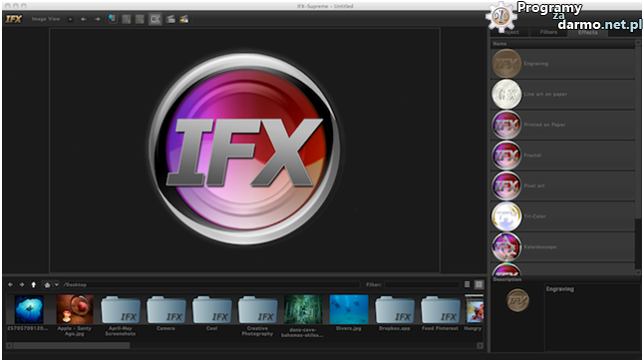This screenshot has height=362, width=644.
Task: Select the Fractal effect thumbnail
Action: (506, 156)
